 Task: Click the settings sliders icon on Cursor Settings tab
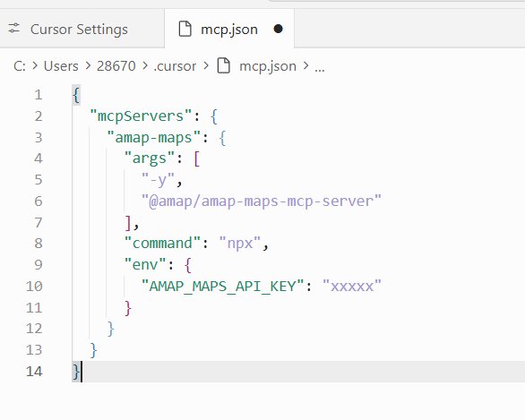pyautogui.click(x=14, y=28)
